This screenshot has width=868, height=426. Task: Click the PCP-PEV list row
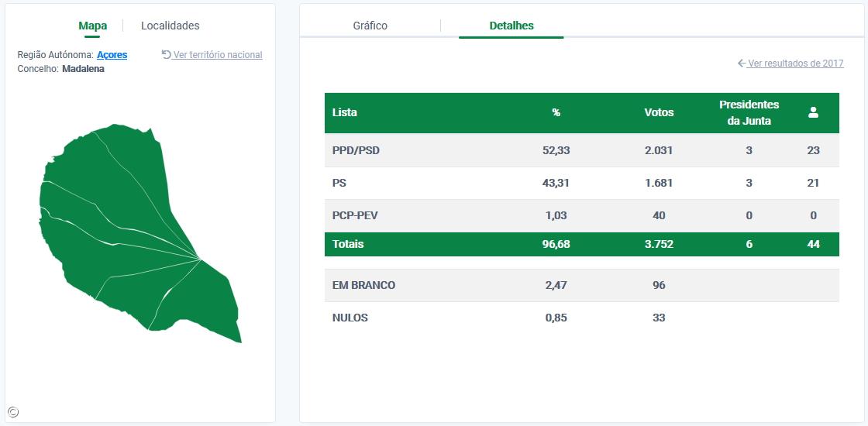point(581,215)
